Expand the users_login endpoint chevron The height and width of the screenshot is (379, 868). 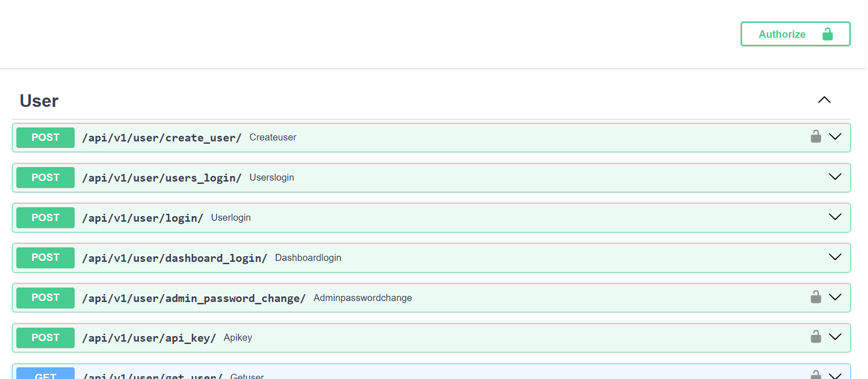pyautogui.click(x=835, y=177)
